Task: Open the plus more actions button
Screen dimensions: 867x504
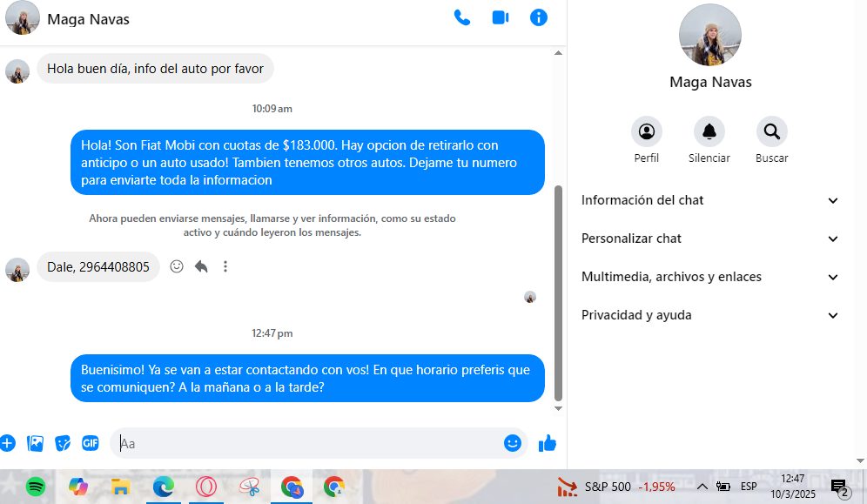Action: [x=7, y=443]
